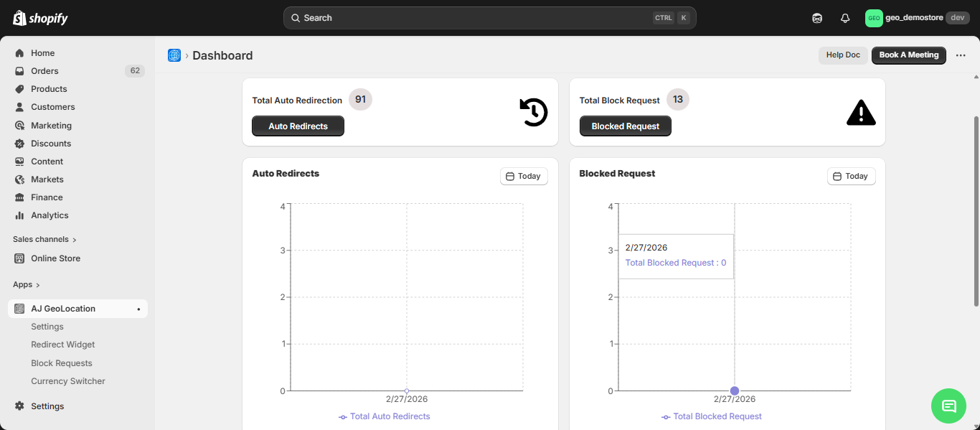The height and width of the screenshot is (430, 980).
Task: Open the Sidekick assistant icon in top bar
Action: coord(817,18)
